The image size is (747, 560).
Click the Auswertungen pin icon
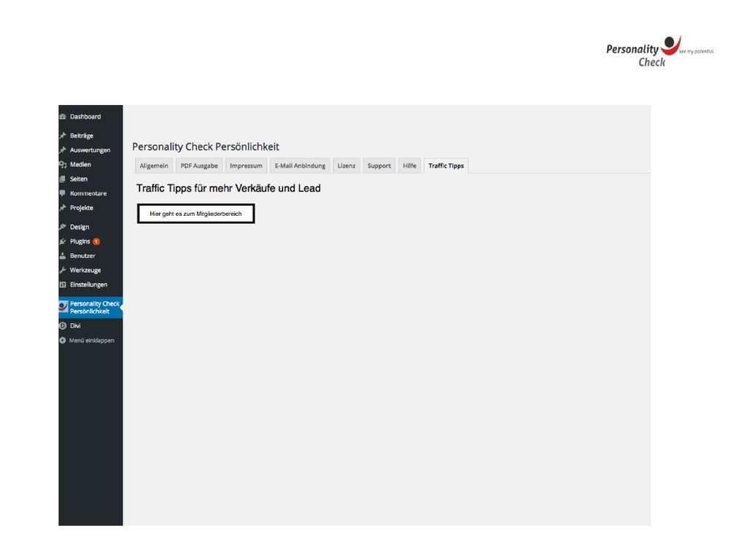pos(63,150)
